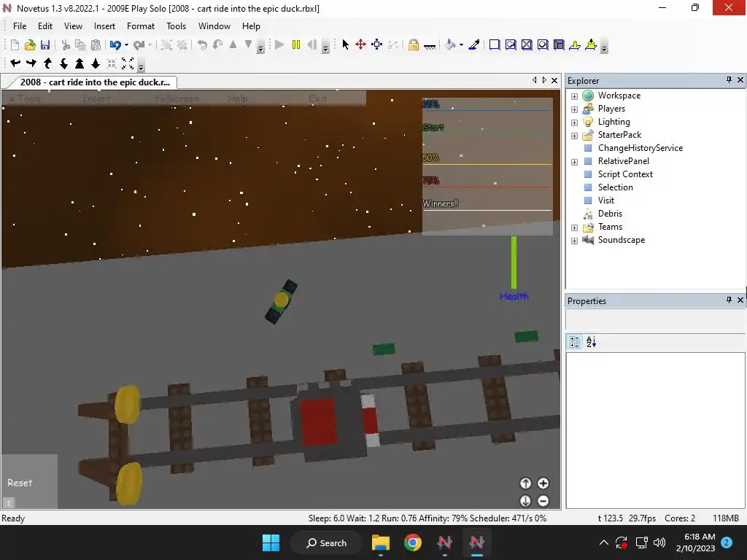Pause the simulation with yellow pause button
The width and height of the screenshot is (747, 560).
pos(296,44)
